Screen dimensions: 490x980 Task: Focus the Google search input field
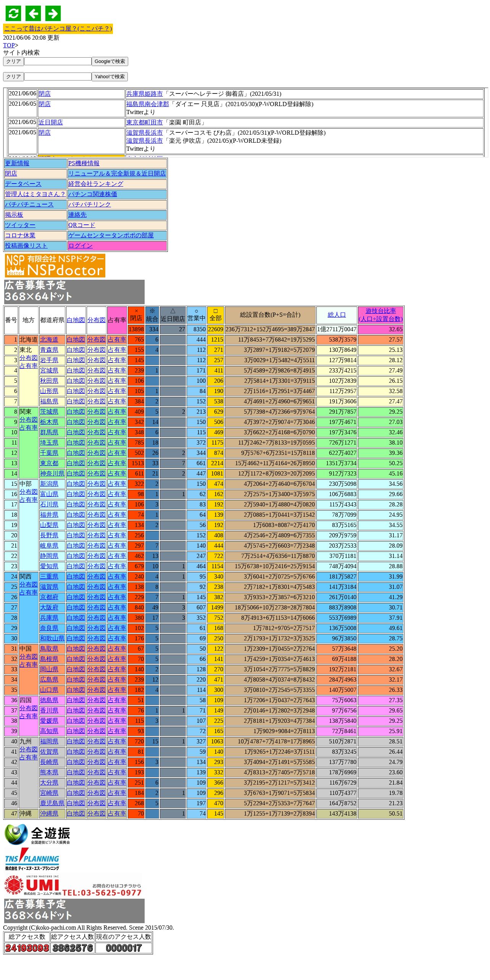point(58,61)
